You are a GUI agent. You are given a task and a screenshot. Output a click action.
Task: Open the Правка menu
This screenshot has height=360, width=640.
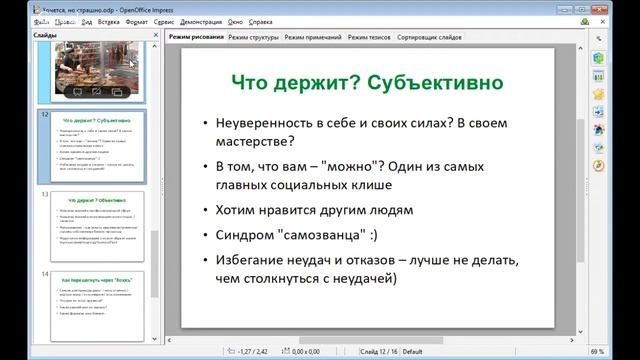pos(65,22)
